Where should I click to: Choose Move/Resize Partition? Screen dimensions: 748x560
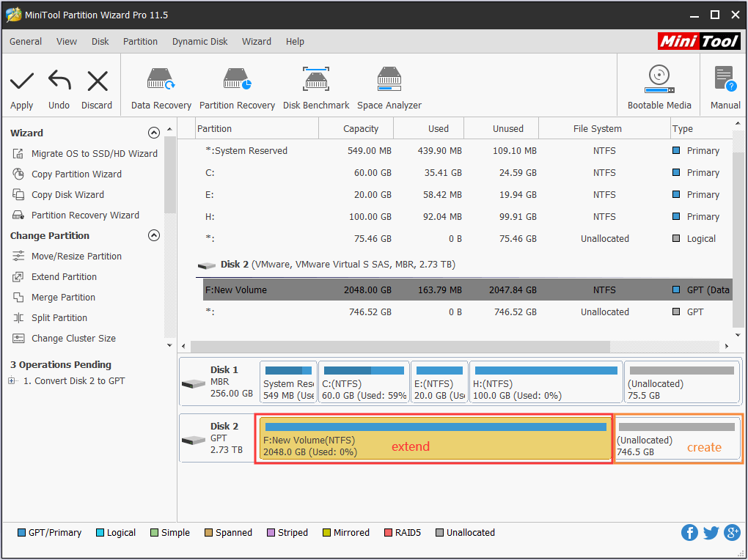click(x=67, y=256)
